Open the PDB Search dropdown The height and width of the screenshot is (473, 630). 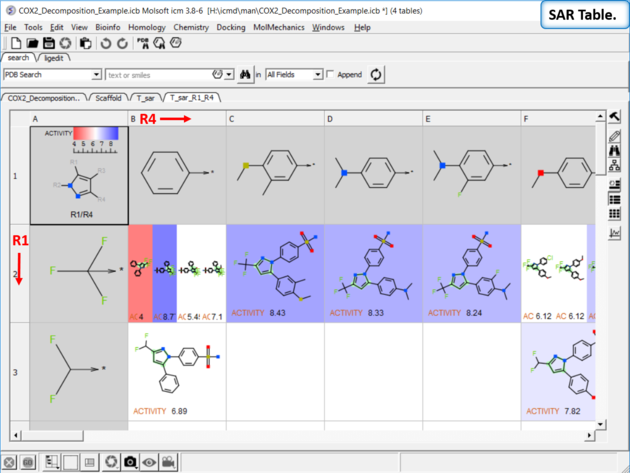point(97,75)
